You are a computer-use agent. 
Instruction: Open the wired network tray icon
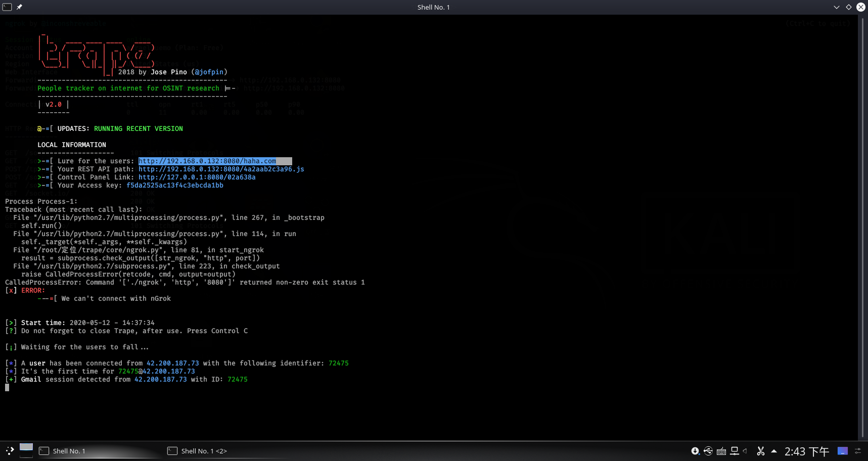tap(735, 451)
